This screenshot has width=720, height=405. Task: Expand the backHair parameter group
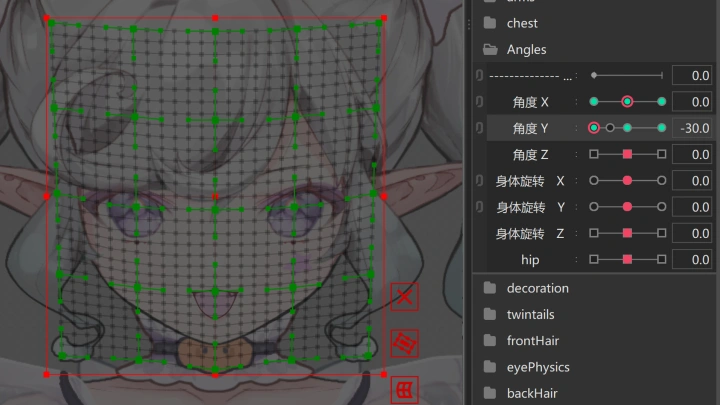point(490,393)
